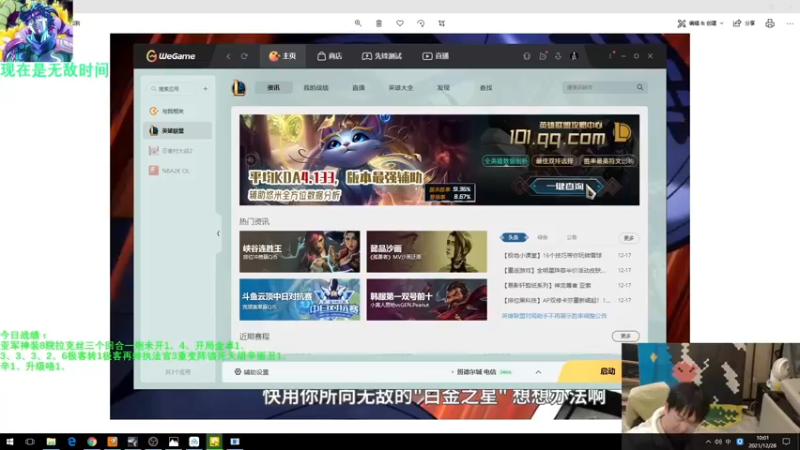This screenshot has width=800, height=450.
Task: Select the 综合 news filter
Action: (x=542, y=237)
